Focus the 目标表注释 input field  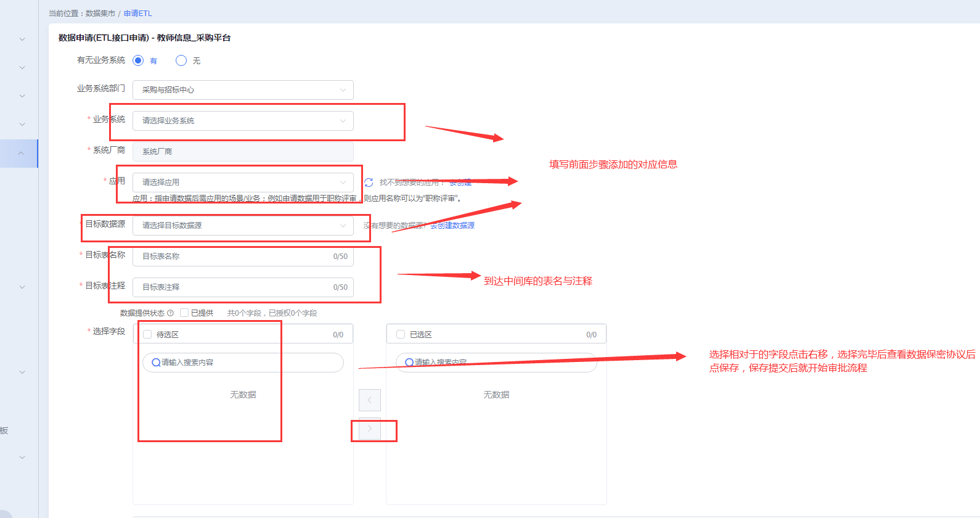234,287
